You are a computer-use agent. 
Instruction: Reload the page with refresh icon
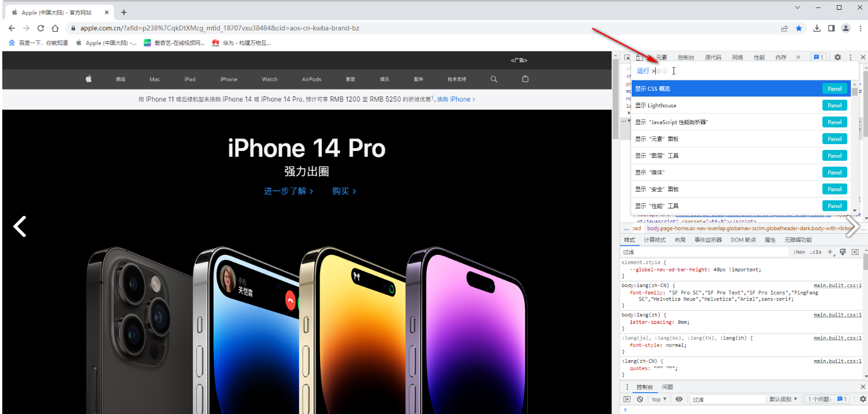tap(41, 28)
